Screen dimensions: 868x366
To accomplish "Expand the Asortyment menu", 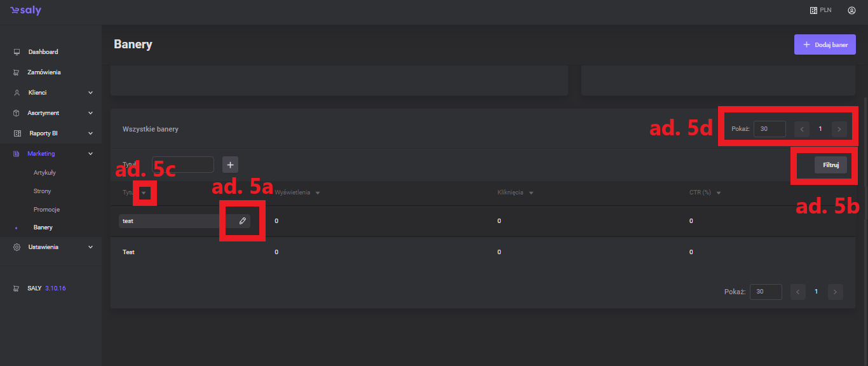I will (x=90, y=113).
